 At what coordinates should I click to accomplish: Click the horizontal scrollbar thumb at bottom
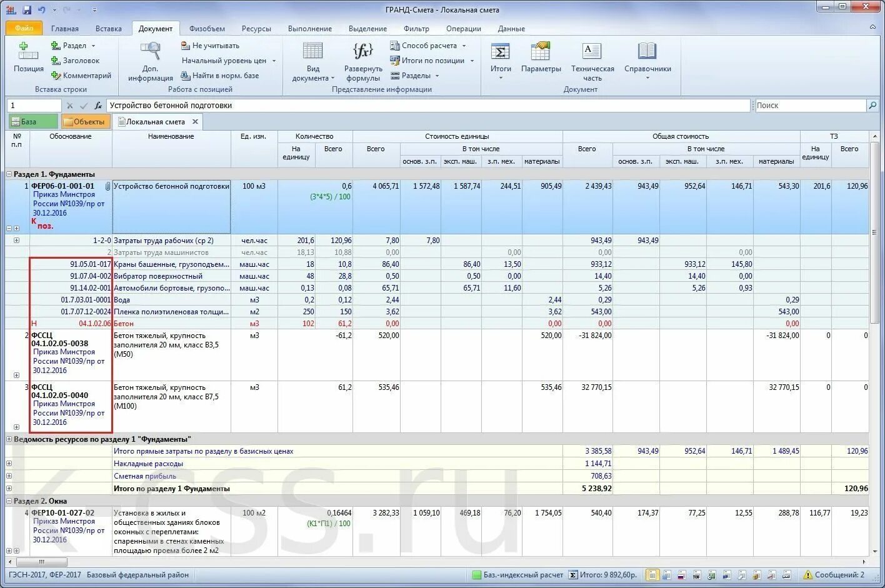41,562
